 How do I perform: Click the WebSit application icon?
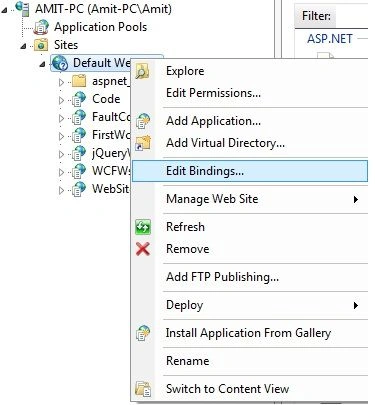coord(79,189)
